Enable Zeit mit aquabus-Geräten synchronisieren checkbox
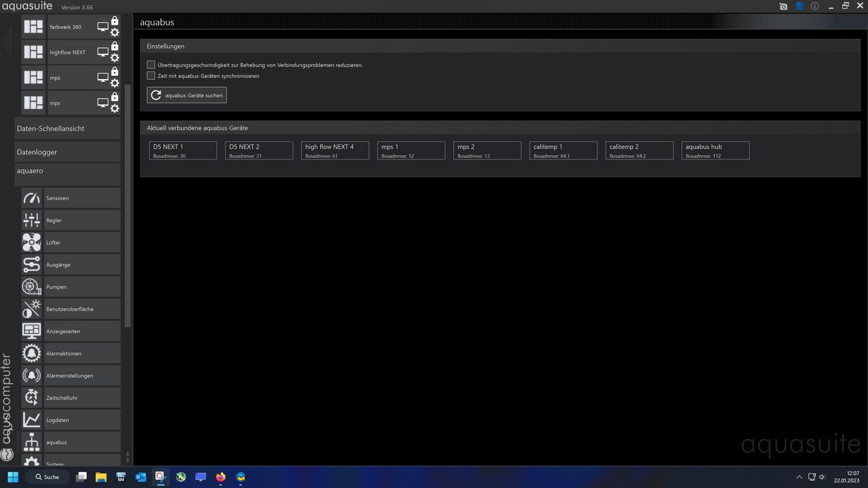The height and width of the screenshot is (488, 868). (x=151, y=75)
